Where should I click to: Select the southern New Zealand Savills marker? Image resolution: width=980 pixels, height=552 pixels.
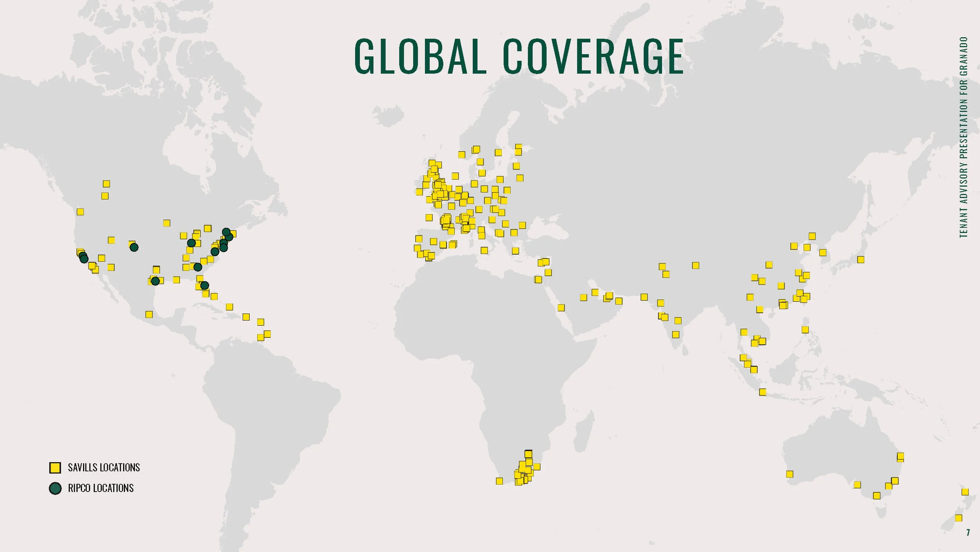click(x=958, y=518)
